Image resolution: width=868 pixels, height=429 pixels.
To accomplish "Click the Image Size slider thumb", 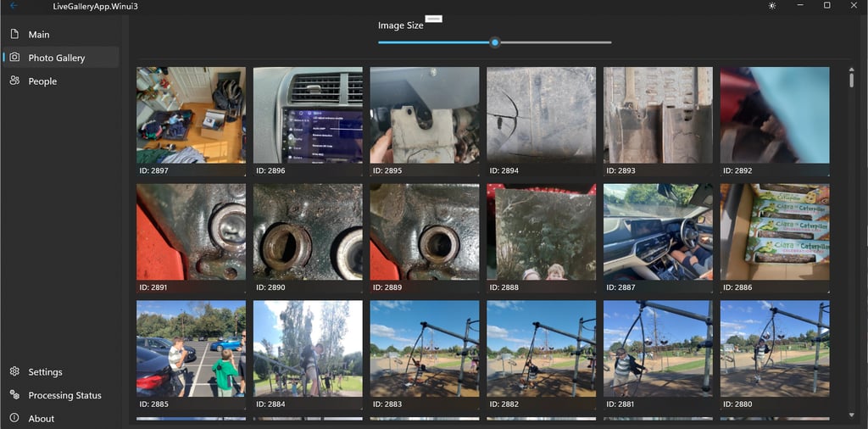I will [x=495, y=42].
